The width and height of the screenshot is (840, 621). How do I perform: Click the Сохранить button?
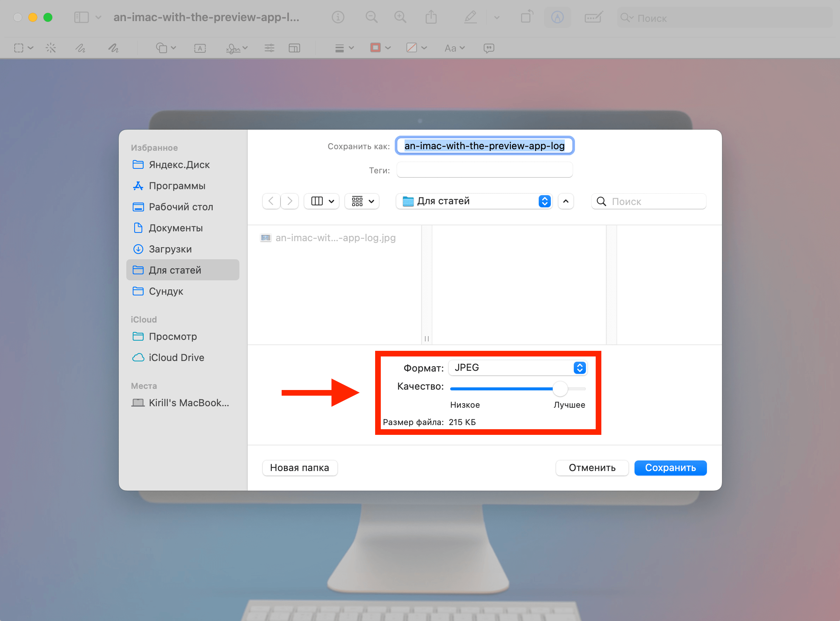point(670,468)
